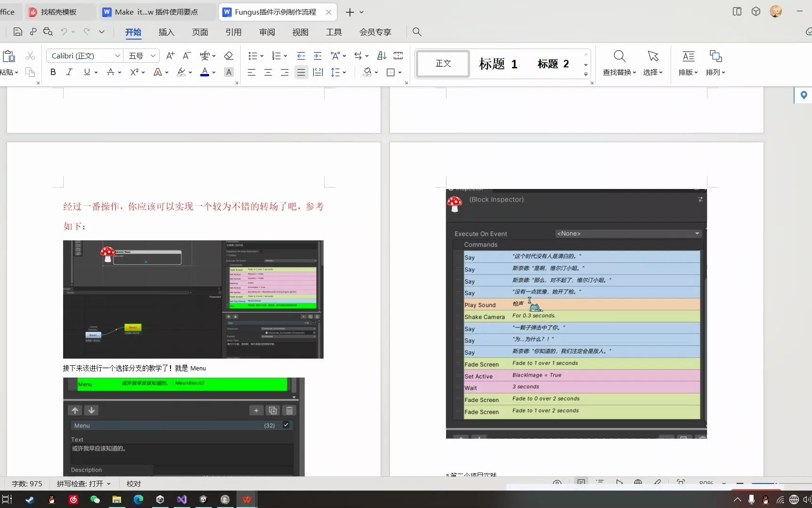
Task: Click the Distributed alignment icon
Action: coord(318,72)
